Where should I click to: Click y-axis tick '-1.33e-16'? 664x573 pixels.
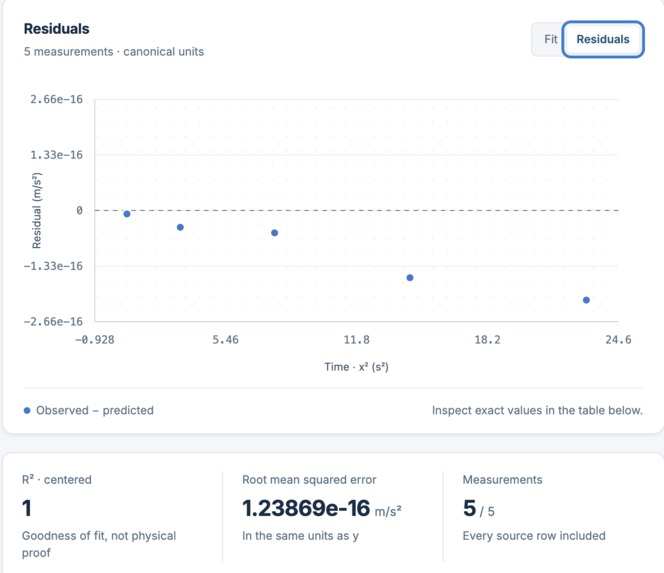tap(53, 266)
